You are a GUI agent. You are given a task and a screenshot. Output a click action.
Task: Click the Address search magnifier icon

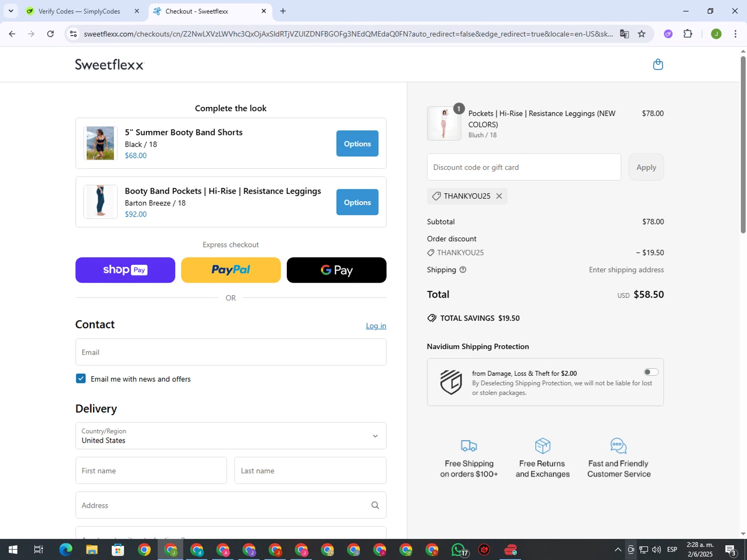[375, 505]
